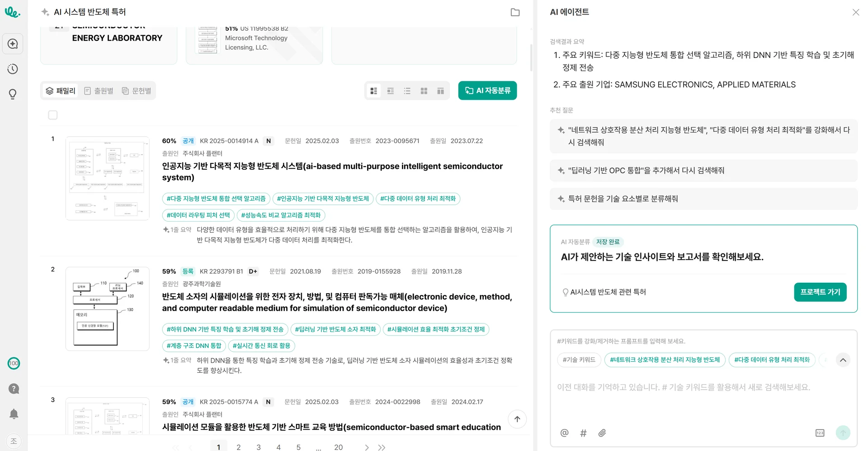
Task: Click the 프로젝트 가기 button
Action: click(820, 292)
